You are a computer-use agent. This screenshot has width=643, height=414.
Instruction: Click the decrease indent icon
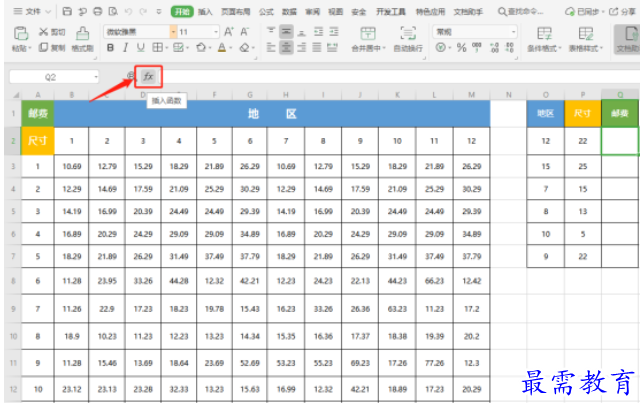click(319, 32)
